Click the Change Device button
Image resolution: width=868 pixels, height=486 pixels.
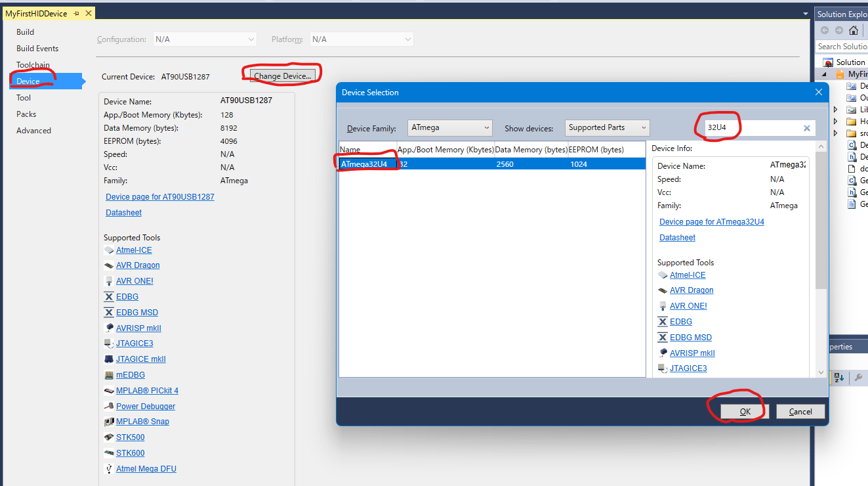click(283, 76)
